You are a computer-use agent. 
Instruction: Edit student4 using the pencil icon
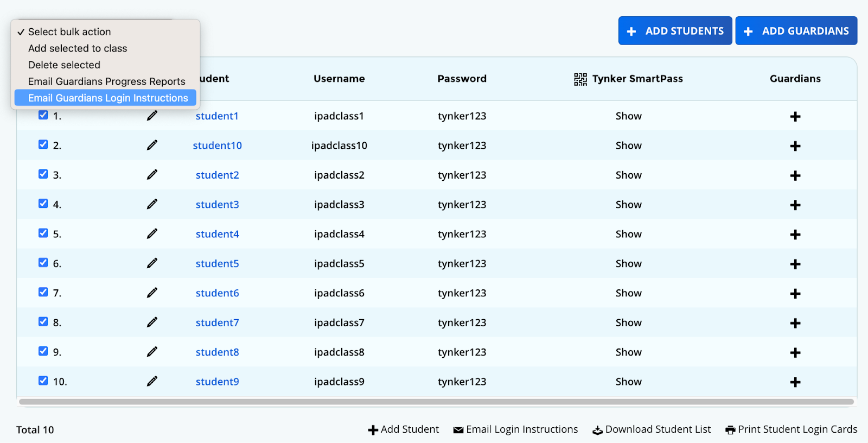click(152, 234)
